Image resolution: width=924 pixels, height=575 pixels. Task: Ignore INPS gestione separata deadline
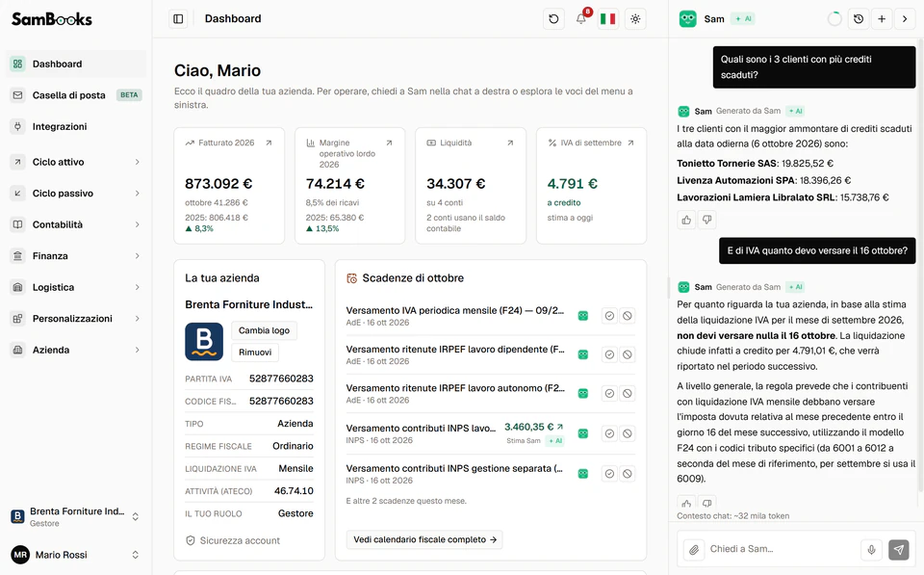(628, 474)
